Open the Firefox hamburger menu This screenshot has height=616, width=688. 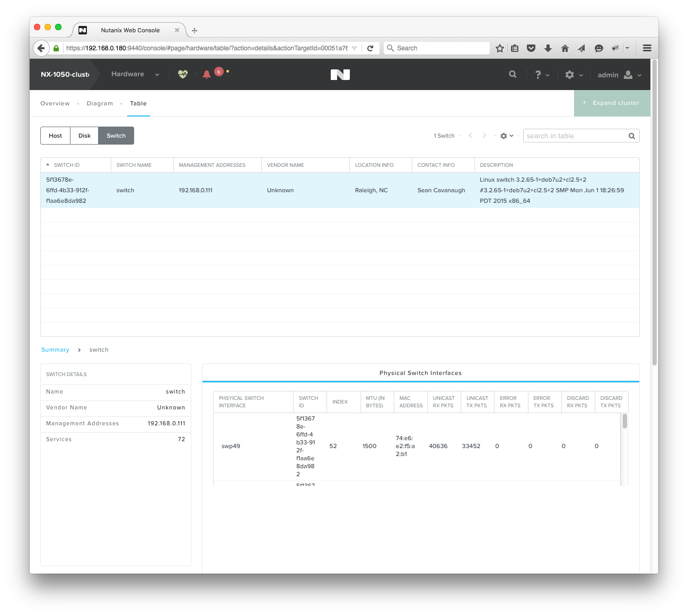click(647, 48)
